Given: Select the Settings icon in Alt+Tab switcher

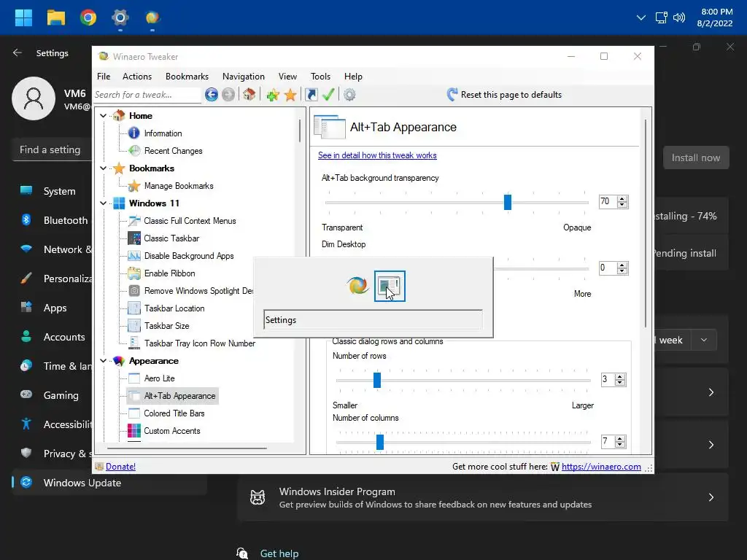Looking at the screenshot, I should point(390,286).
